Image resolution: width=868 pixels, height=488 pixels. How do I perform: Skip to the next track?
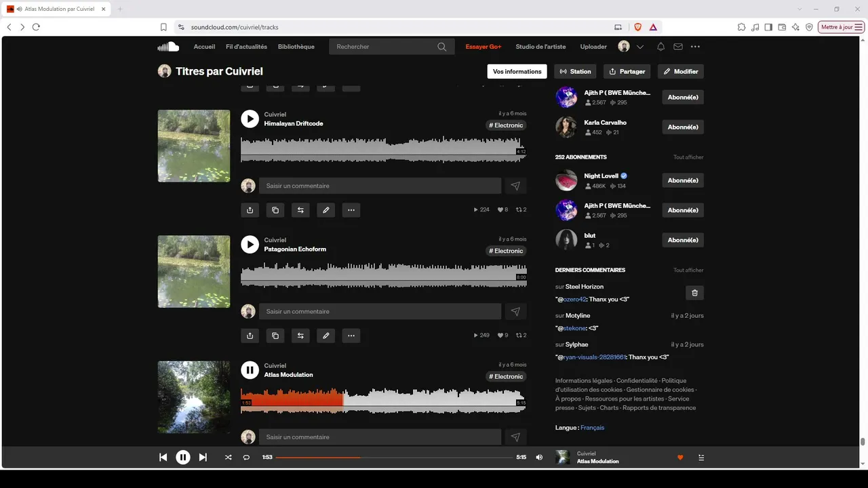pyautogui.click(x=203, y=457)
